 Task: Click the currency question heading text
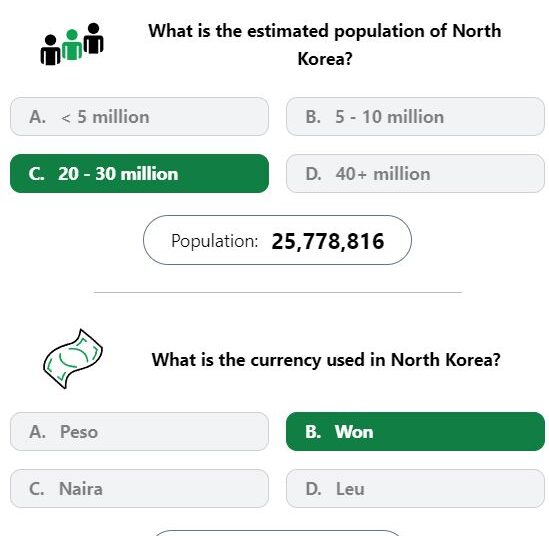326,360
